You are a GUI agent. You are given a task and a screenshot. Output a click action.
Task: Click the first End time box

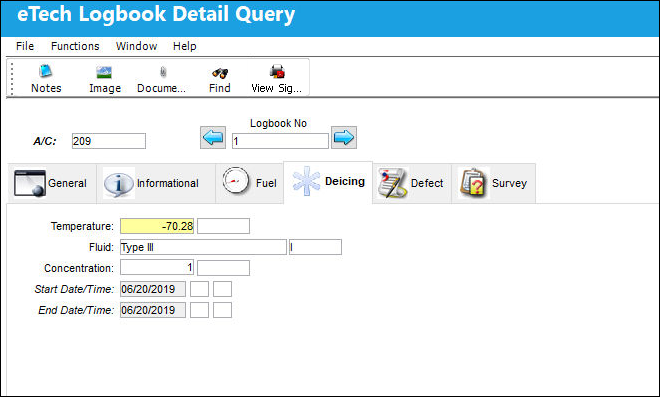coord(200,310)
